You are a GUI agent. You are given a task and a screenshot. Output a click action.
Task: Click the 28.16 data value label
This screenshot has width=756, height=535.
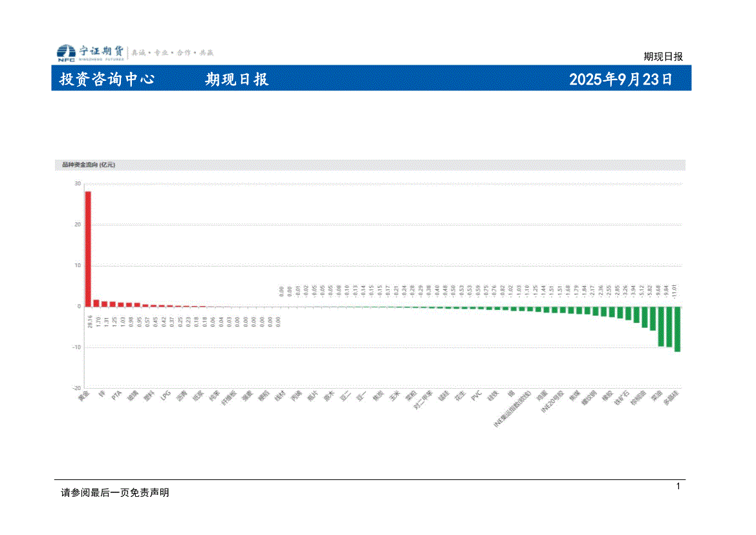pyautogui.click(x=89, y=322)
